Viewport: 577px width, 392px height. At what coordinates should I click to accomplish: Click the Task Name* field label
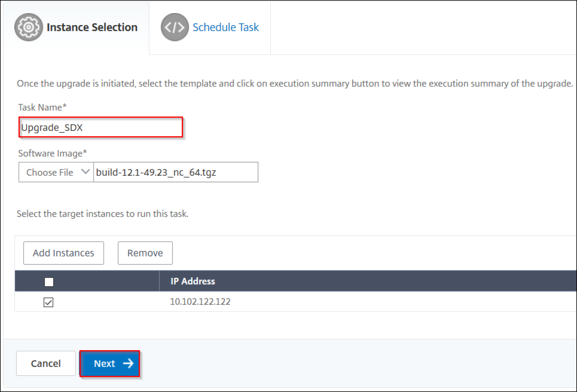pos(42,107)
